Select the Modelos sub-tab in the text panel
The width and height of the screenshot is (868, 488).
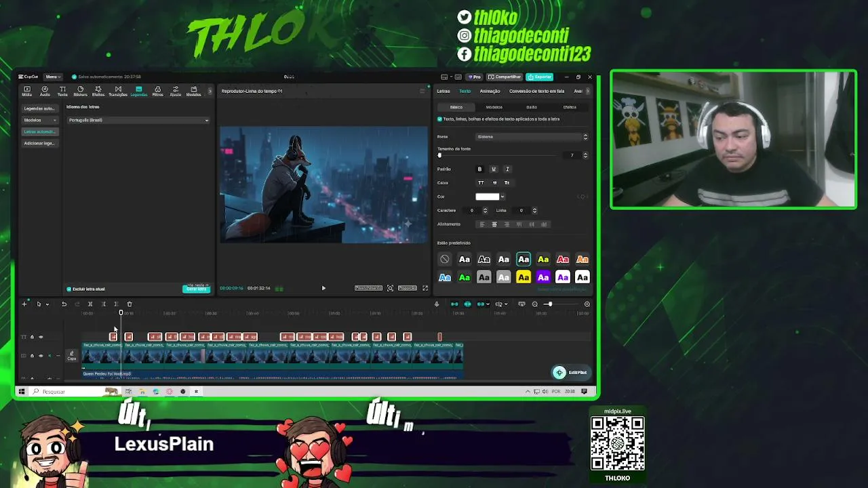pyautogui.click(x=494, y=107)
